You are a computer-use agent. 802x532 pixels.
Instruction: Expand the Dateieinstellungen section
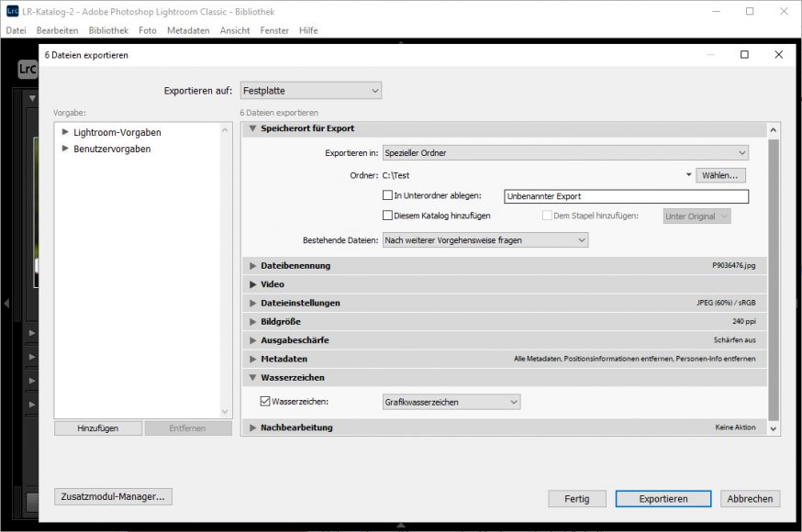coord(252,303)
